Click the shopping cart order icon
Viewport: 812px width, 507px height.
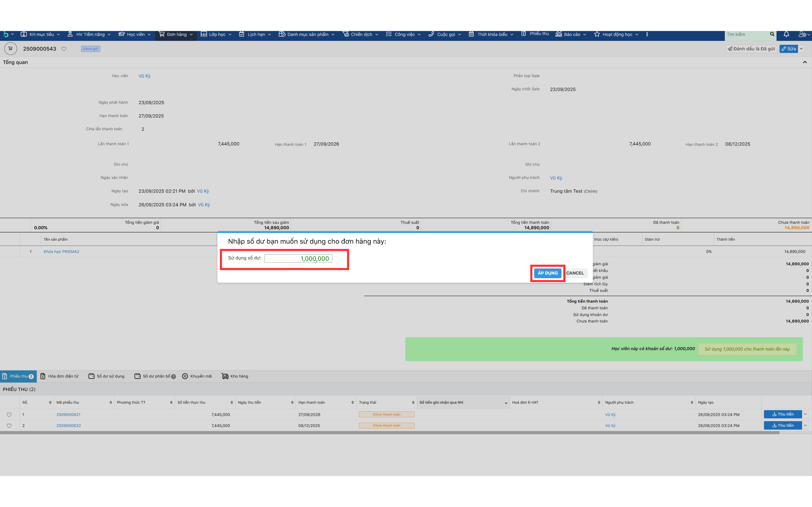10,49
